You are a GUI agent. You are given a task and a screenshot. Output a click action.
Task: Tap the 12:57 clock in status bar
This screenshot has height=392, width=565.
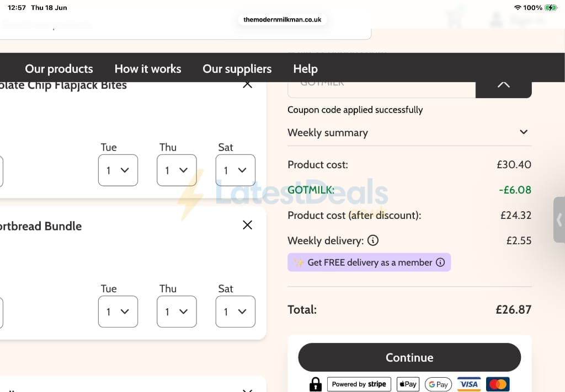click(x=17, y=8)
